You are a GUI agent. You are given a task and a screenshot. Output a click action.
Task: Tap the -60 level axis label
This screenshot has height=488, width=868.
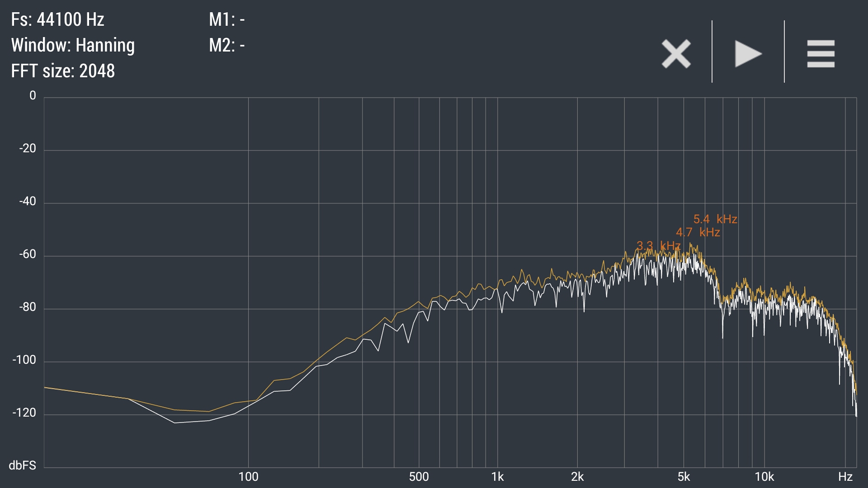click(27, 254)
